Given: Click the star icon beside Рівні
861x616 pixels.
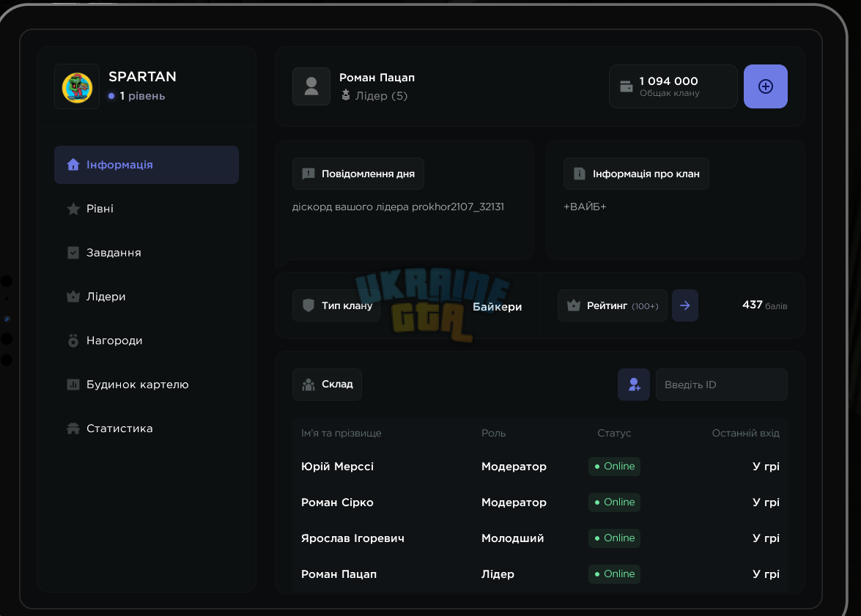Looking at the screenshot, I should click(x=73, y=209).
